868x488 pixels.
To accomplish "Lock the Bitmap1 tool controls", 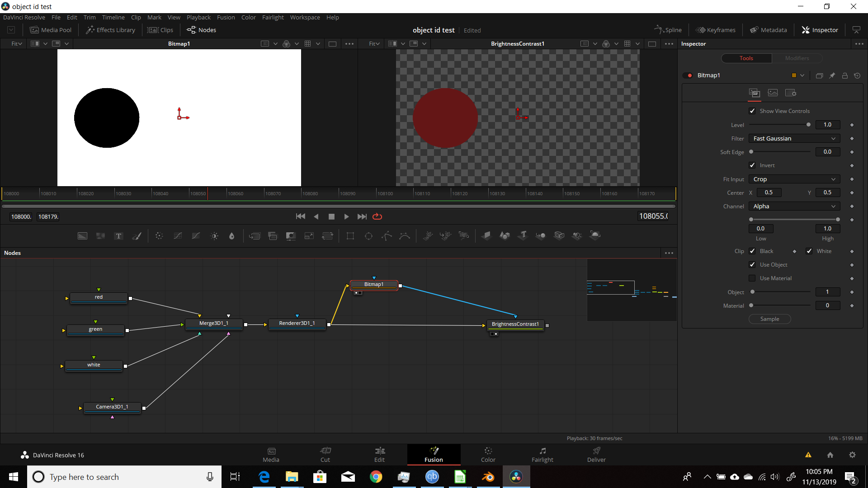I will (844, 75).
